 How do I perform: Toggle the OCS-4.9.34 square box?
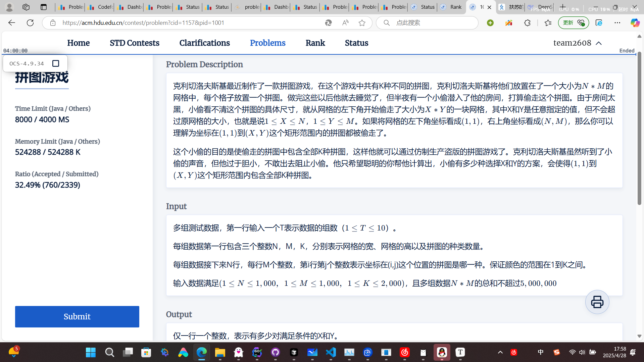coord(56,63)
